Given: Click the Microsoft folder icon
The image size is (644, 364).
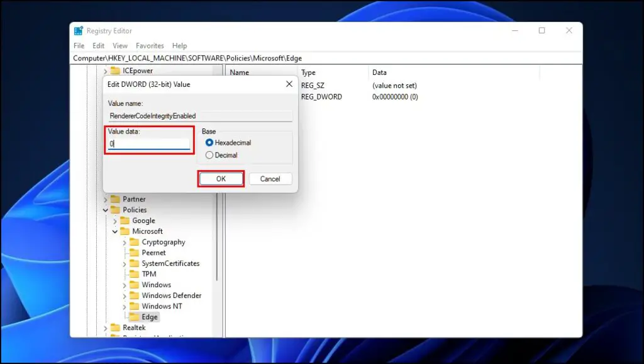Looking at the screenshot, I should [x=125, y=231].
